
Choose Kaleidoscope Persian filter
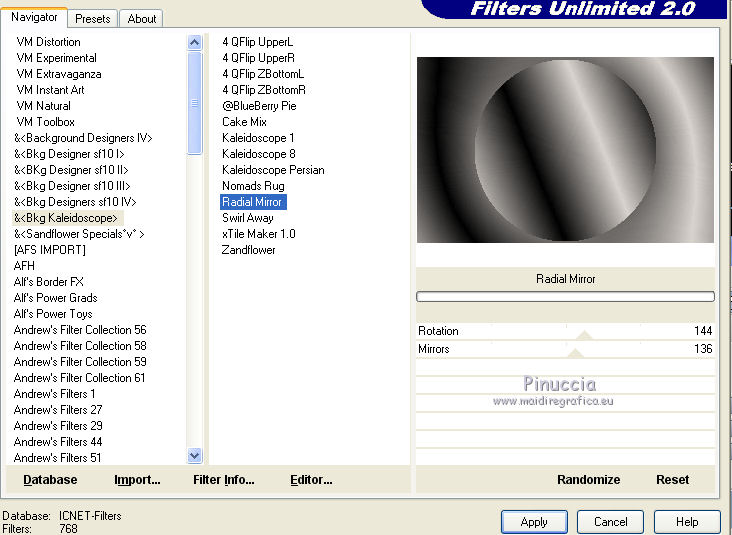click(273, 170)
